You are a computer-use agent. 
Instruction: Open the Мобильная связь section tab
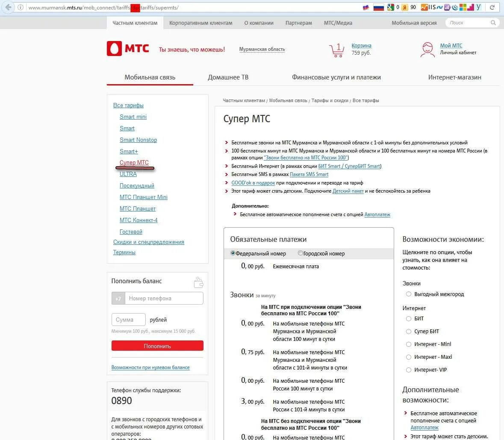pos(150,77)
